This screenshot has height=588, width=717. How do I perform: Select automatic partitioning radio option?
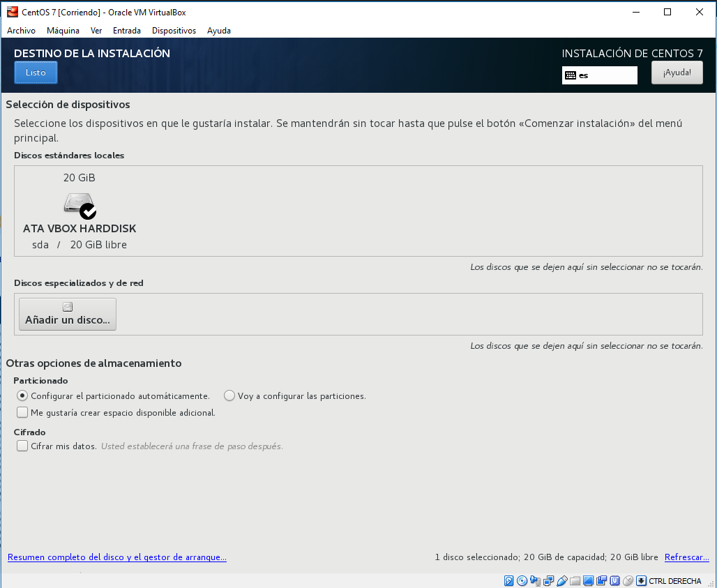point(22,395)
